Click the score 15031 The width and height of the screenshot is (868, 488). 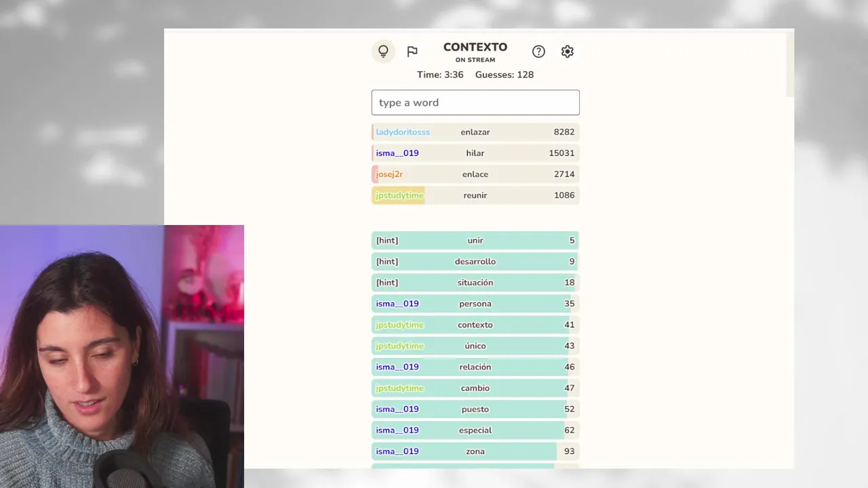pos(561,153)
